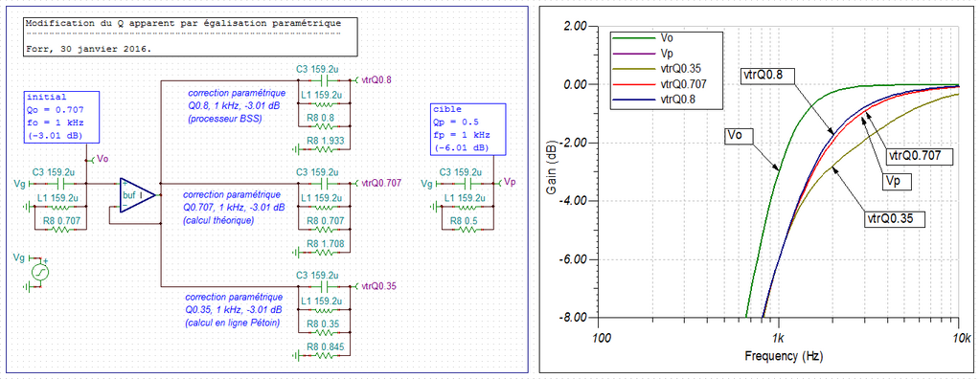
Task: Select the text 'Forr, 30 janvier 2016.'
Action: (x=89, y=48)
